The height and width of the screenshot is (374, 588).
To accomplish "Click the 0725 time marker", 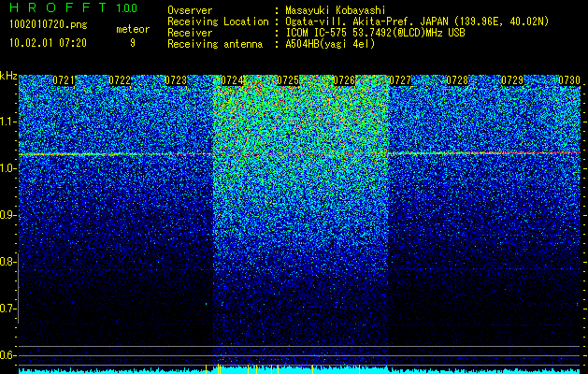I will pos(288,80).
